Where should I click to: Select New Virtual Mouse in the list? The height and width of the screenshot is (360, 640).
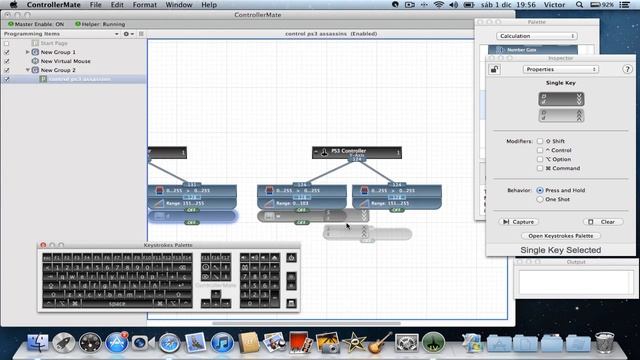pos(65,61)
